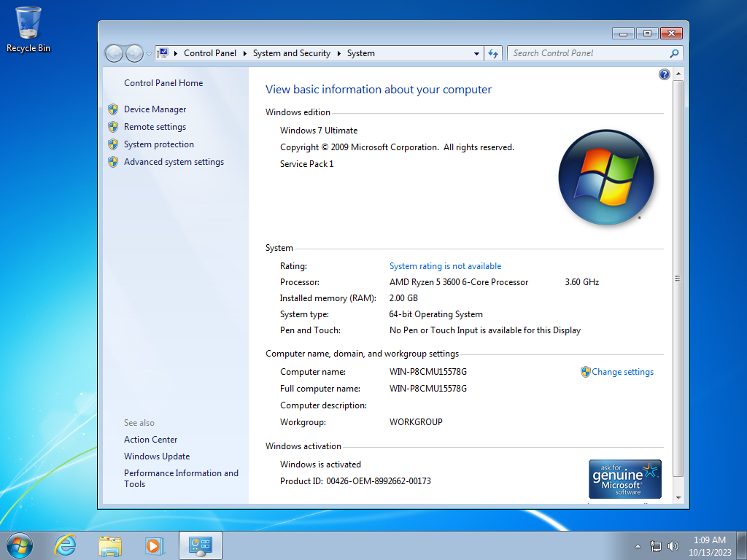Click the AMD Ryzen 5 3600 processor text
747x560 pixels.
click(459, 282)
